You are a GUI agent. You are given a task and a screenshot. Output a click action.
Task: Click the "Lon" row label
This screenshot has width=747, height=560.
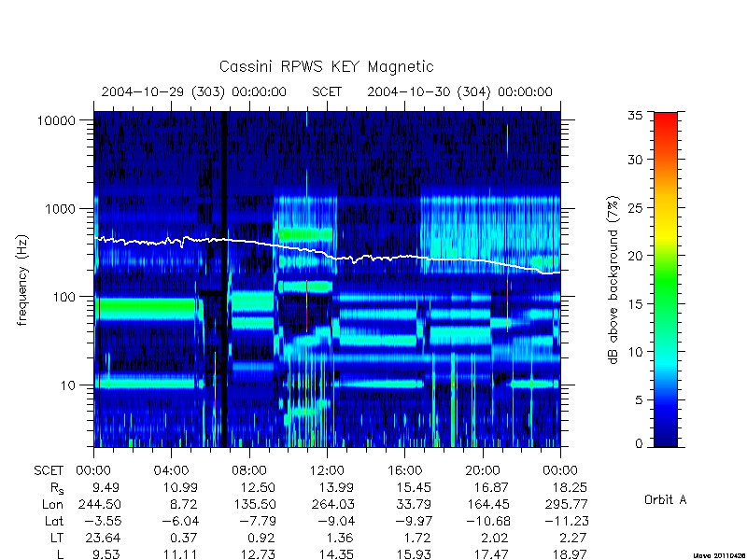coord(52,504)
